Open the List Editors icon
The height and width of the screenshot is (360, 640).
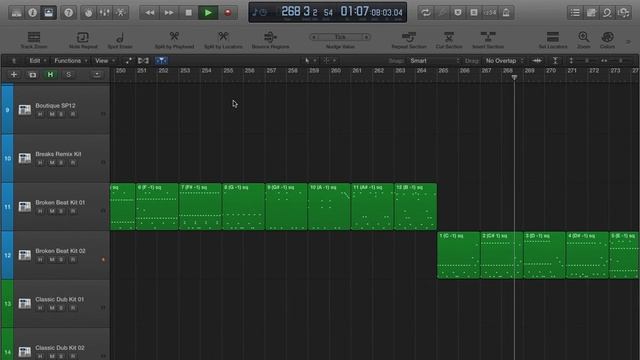pyautogui.click(x=575, y=13)
